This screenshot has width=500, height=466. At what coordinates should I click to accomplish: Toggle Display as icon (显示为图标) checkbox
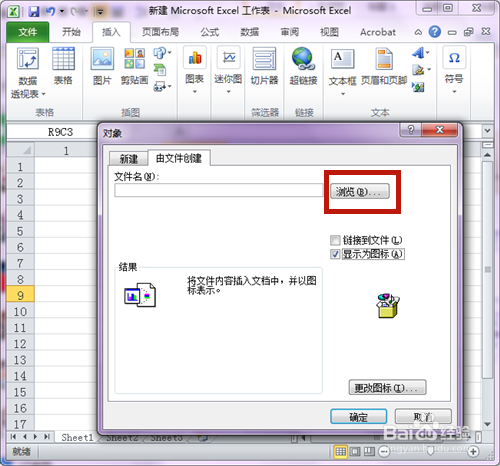335,254
